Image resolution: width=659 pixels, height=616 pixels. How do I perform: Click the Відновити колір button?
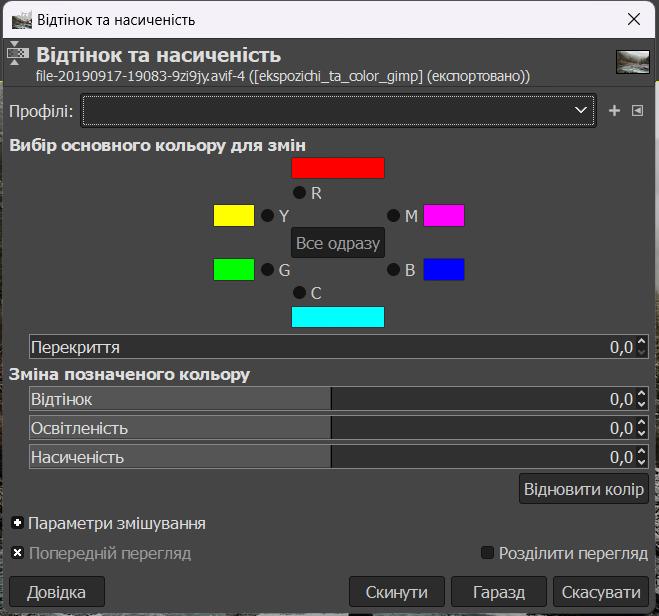coord(584,489)
